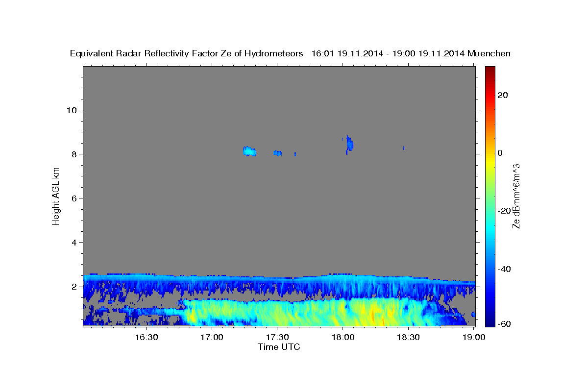Image resolution: width=588 pixels, height=392 pixels.
Task: Click the '18:00' time tick label
Action: 343,337
